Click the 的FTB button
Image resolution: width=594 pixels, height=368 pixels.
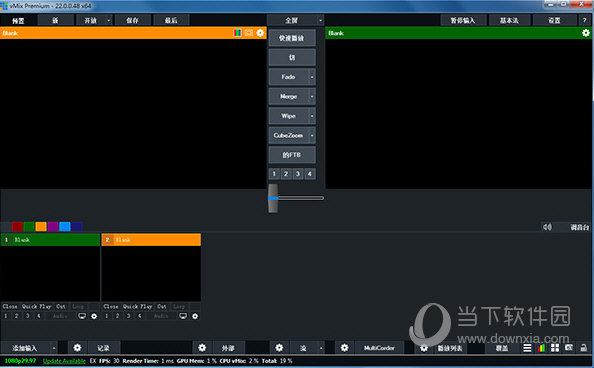pos(292,155)
